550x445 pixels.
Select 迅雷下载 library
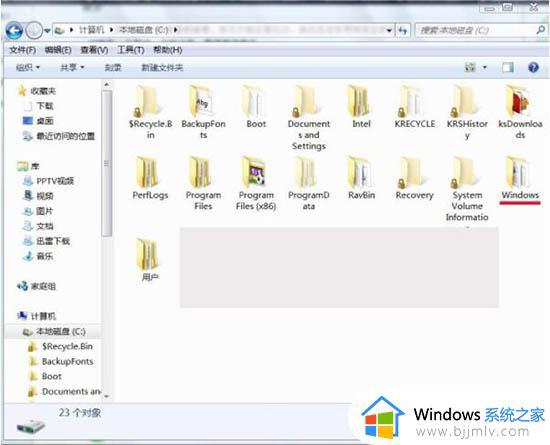tap(53, 241)
